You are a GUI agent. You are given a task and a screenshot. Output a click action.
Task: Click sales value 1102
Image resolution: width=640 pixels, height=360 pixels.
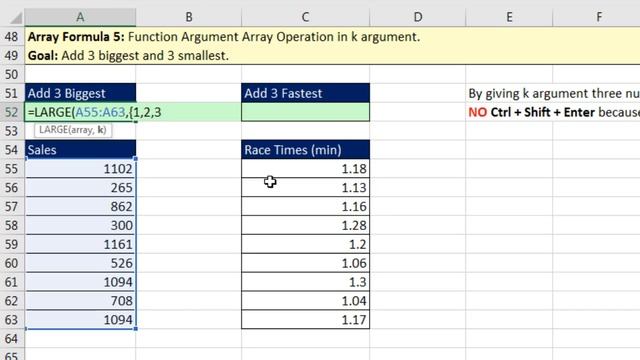tap(80, 169)
